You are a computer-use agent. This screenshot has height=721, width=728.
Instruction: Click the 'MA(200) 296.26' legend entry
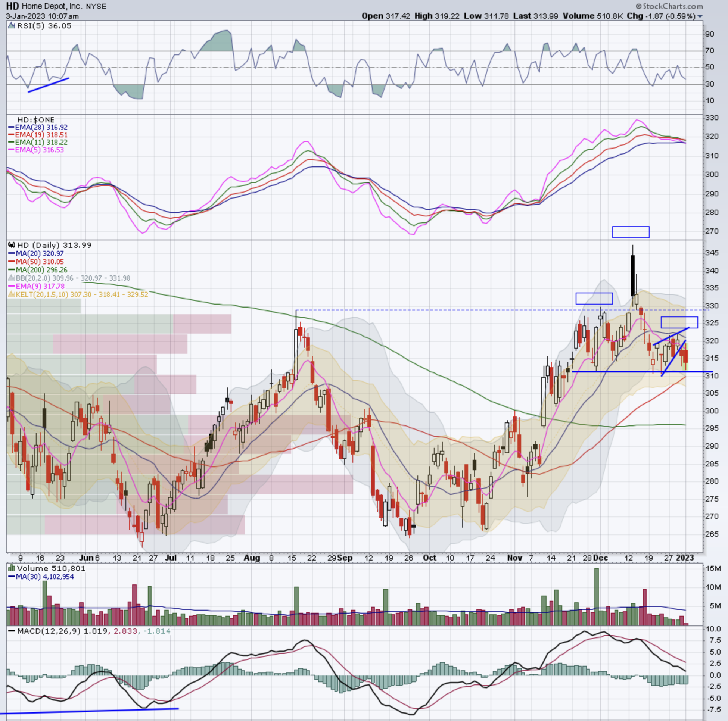coord(41,270)
